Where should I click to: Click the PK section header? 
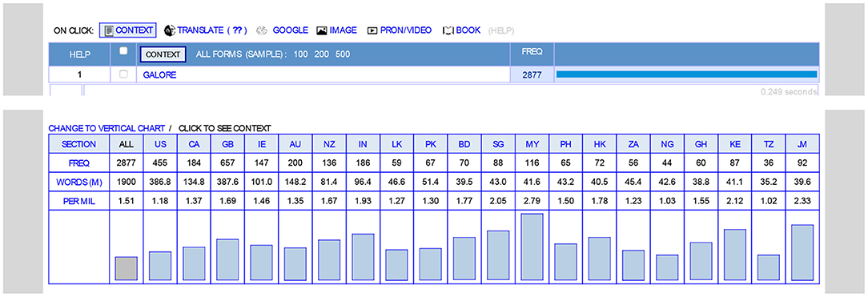pyautogui.click(x=431, y=144)
